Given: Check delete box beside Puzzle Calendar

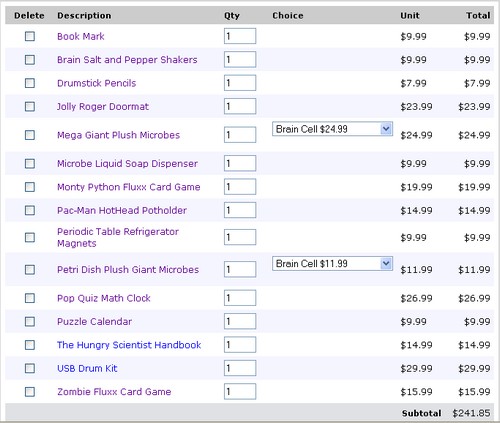Looking at the screenshot, I should [x=30, y=321].
